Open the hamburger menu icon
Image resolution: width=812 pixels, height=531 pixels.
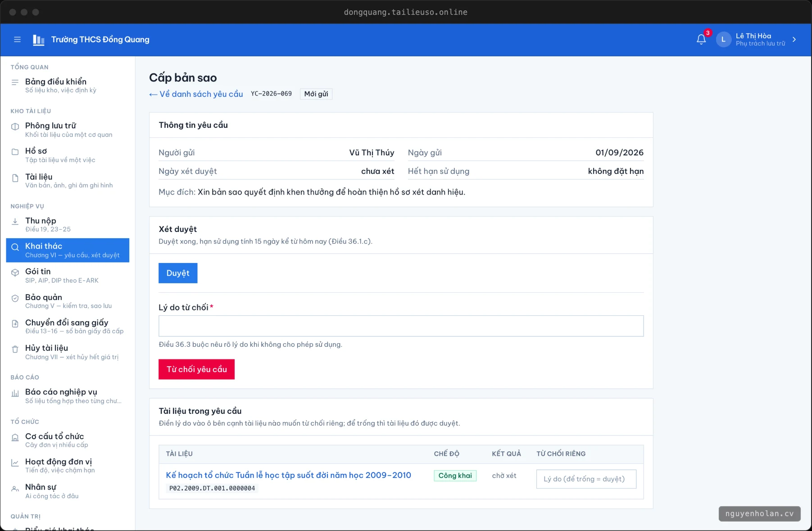coord(17,40)
